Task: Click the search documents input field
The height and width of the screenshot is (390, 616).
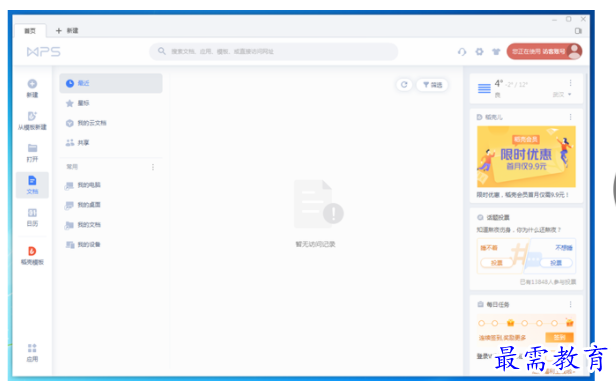Action: [x=273, y=51]
